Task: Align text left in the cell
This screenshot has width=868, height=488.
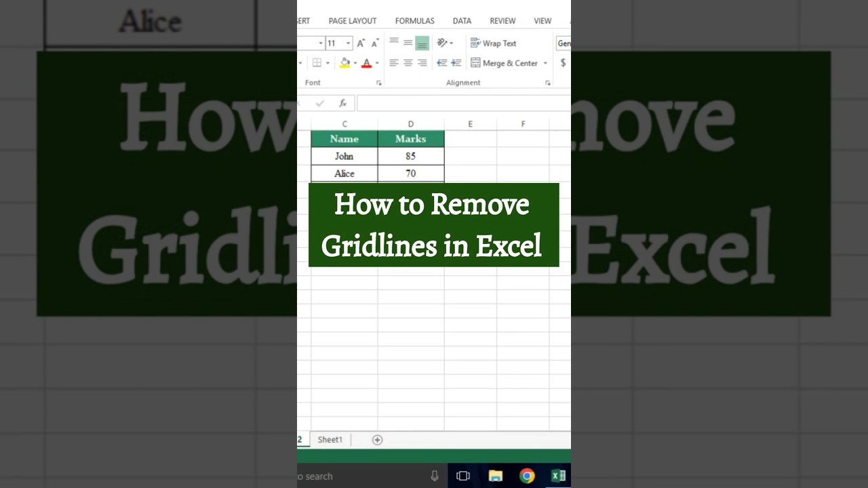Action: (394, 63)
